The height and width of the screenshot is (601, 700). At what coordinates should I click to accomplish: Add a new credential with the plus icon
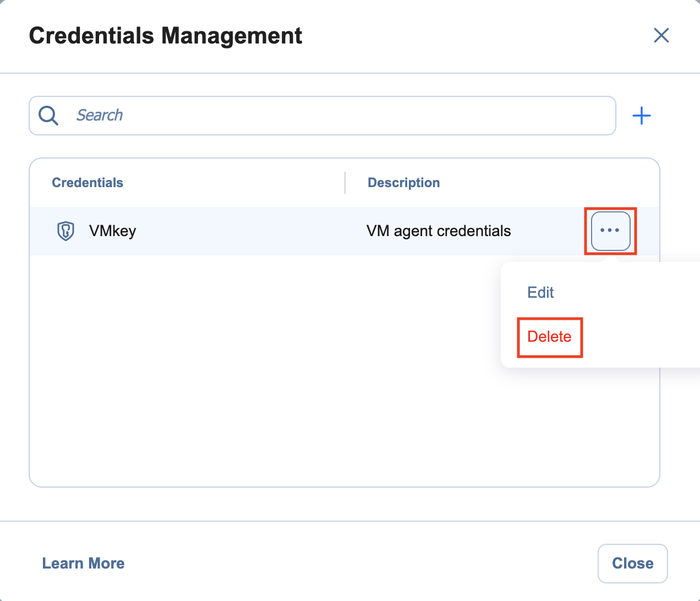(x=642, y=116)
